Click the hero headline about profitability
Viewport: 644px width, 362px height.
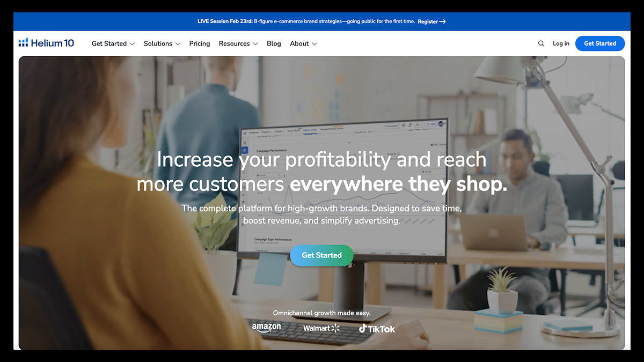click(x=321, y=172)
